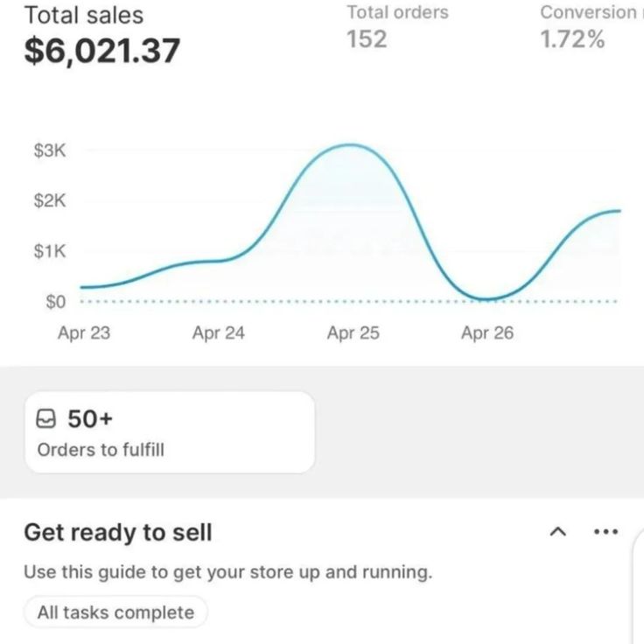
Task: Click the $3K label on the chart axis
Action: pos(50,150)
